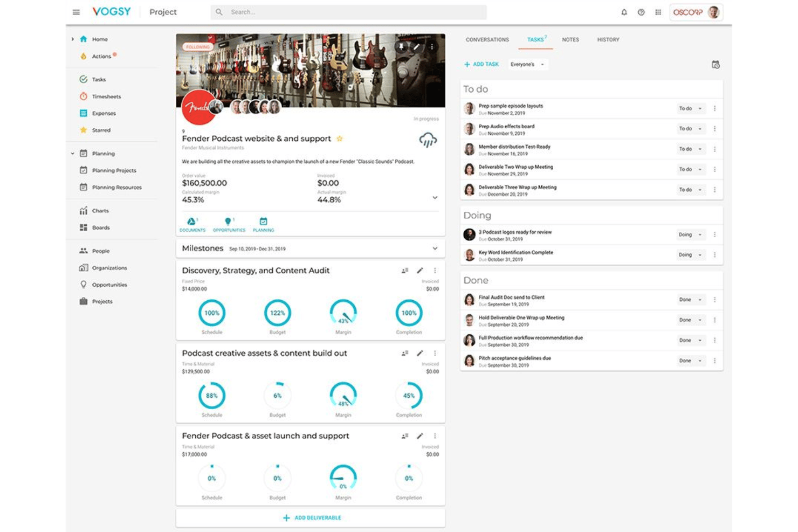Screen dimensions: 798x532
Task: Open the apps grid icon
Action: pos(658,12)
